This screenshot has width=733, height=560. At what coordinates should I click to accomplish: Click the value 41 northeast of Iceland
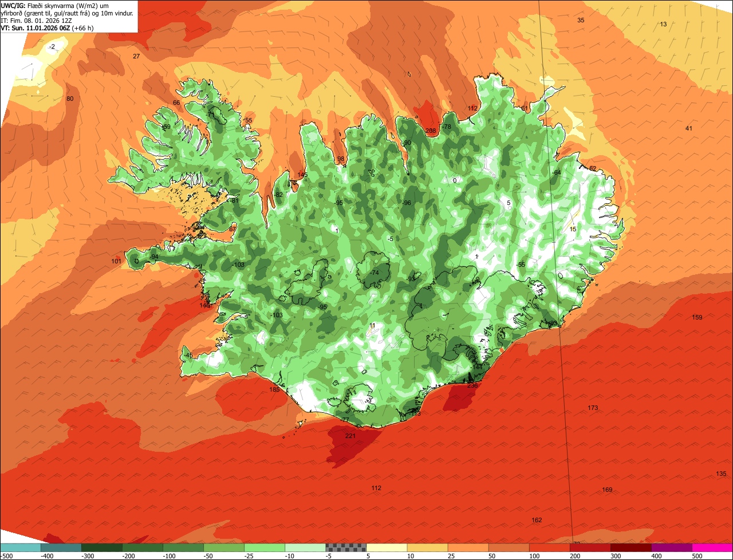pos(689,128)
